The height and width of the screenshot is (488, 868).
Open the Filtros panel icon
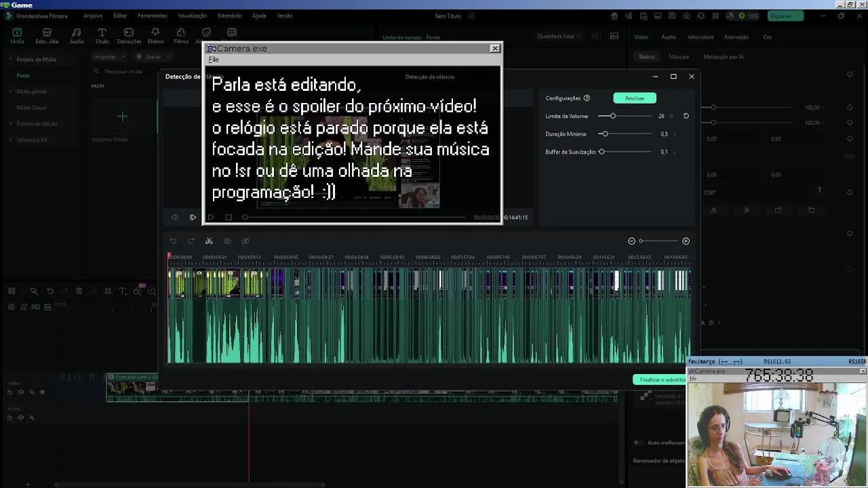click(181, 36)
